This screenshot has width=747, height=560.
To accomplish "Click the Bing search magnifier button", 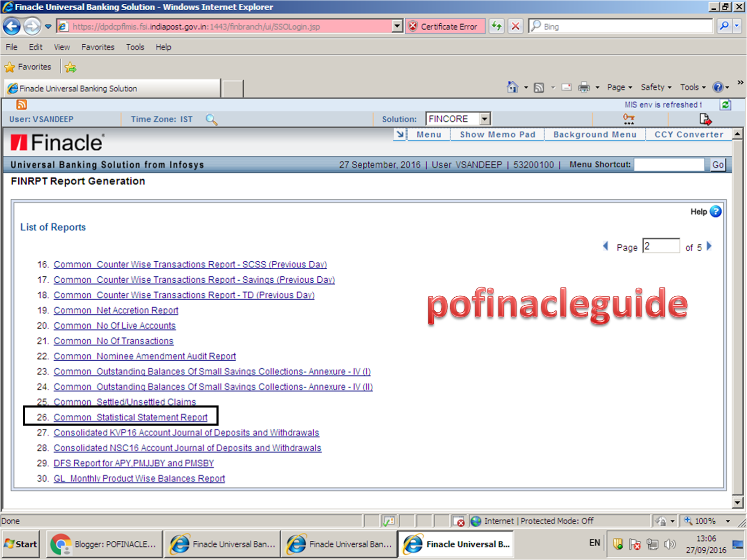I will tap(724, 26).
